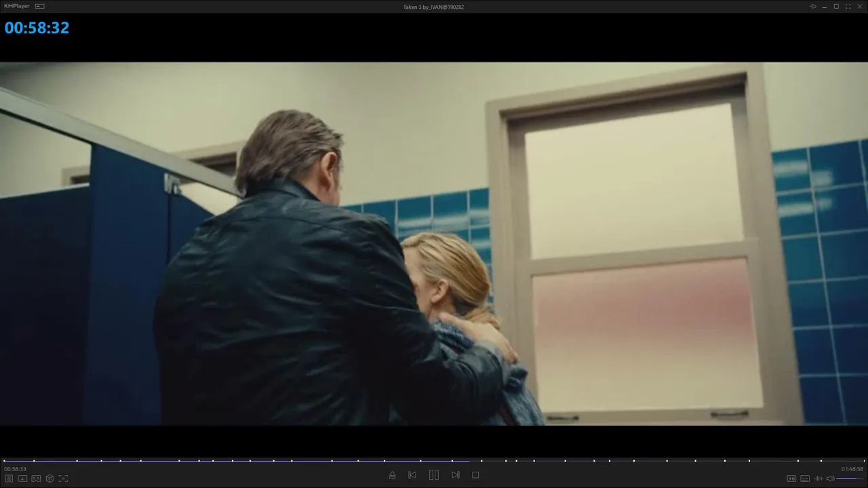The image size is (868, 488).
Task: Toggle the playlist panel icon
Action: point(9,479)
